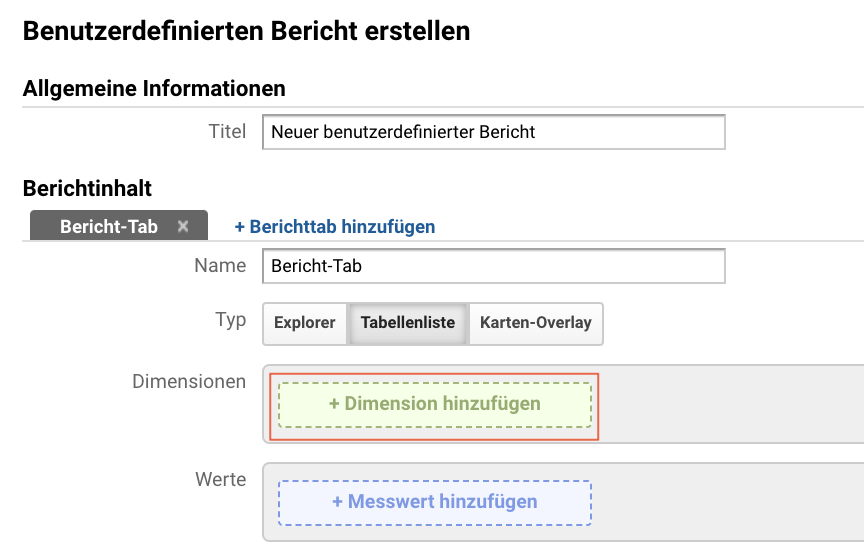Click the Titel field label
The height and width of the screenshot is (556, 864).
(227, 132)
